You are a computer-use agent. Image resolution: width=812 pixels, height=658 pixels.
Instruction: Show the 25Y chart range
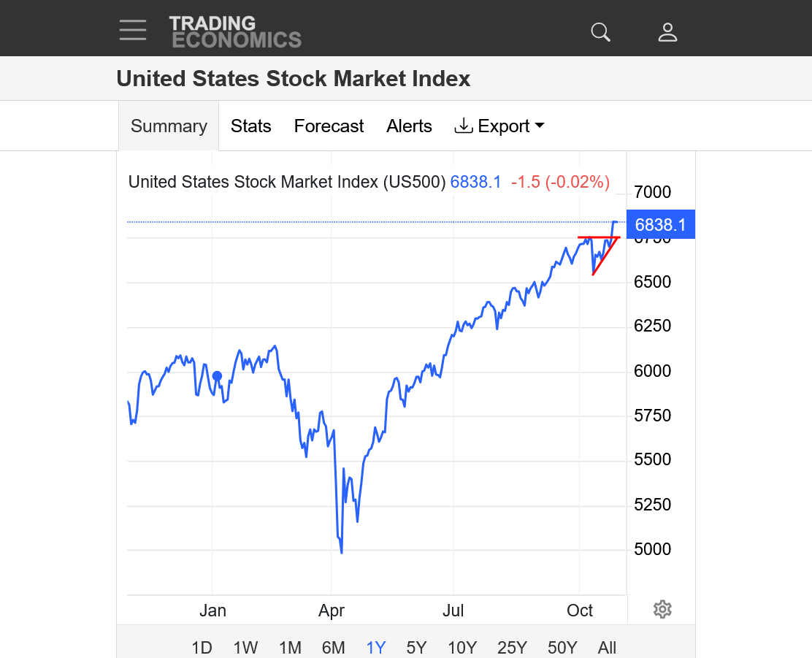pyautogui.click(x=512, y=647)
